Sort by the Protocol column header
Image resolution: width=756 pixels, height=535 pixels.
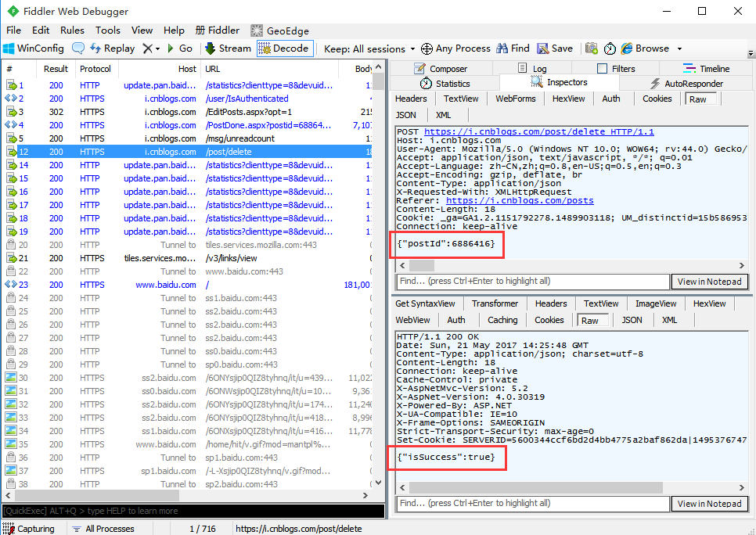click(95, 69)
